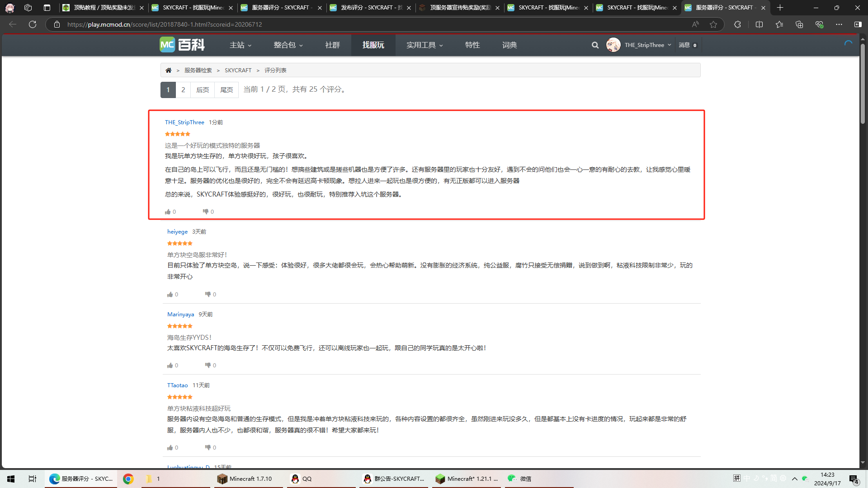Open the 社群 nav item
Image resolution: width=868 pixels, height=488 pixels.
[x=332, y=45]
